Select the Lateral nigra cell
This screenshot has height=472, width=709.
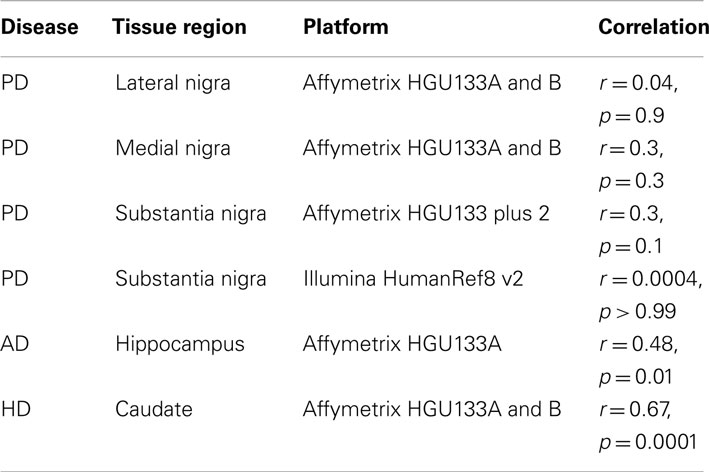tap(173, 83)
